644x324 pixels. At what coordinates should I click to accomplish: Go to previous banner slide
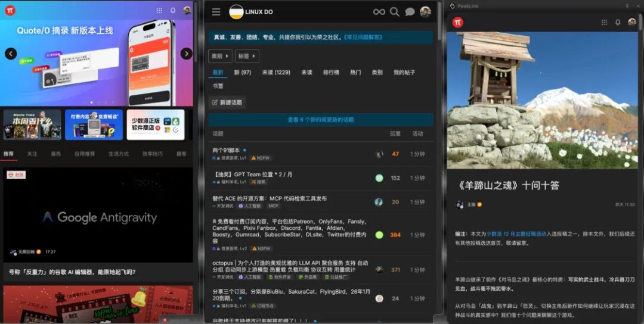[11, 54]
